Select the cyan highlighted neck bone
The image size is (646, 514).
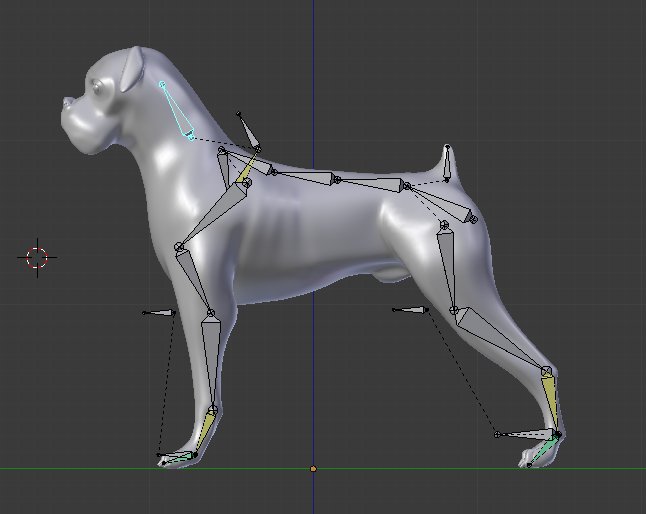pos(177,111)
